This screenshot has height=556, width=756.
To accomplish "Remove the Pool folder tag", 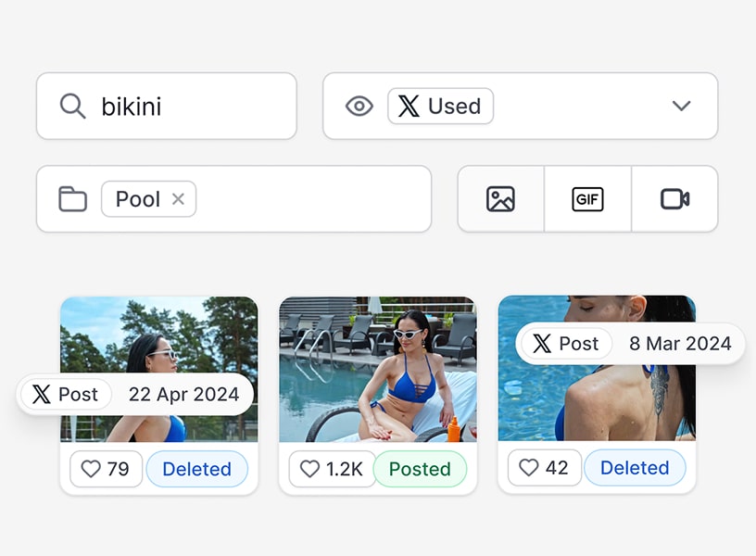I will click(178, 199).
